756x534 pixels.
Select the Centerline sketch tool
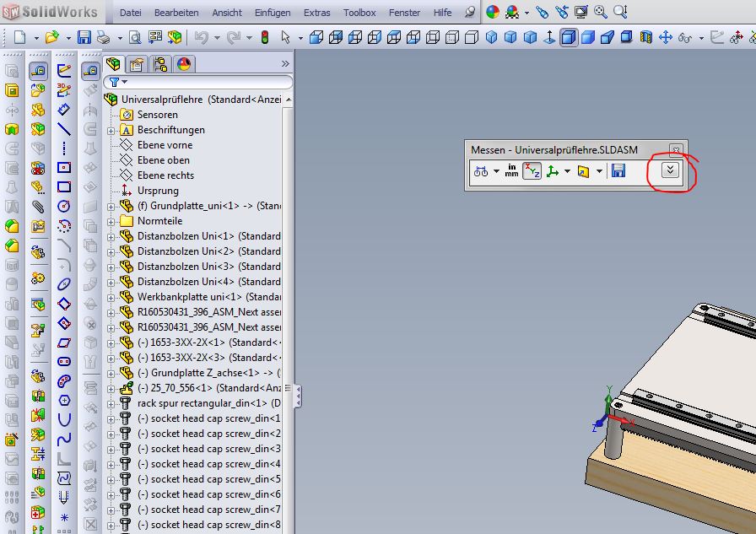tap(63, 148)
